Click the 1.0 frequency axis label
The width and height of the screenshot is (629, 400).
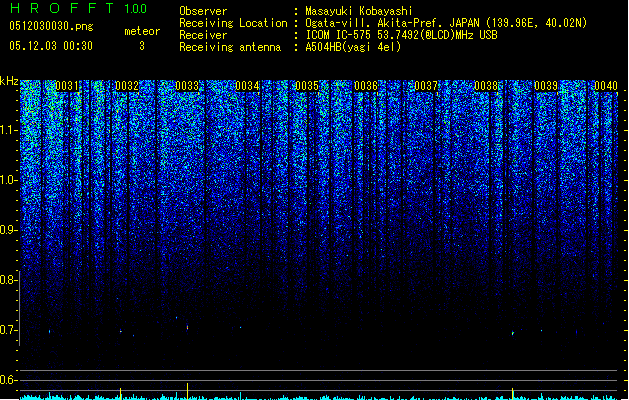[x=9, y=180]
